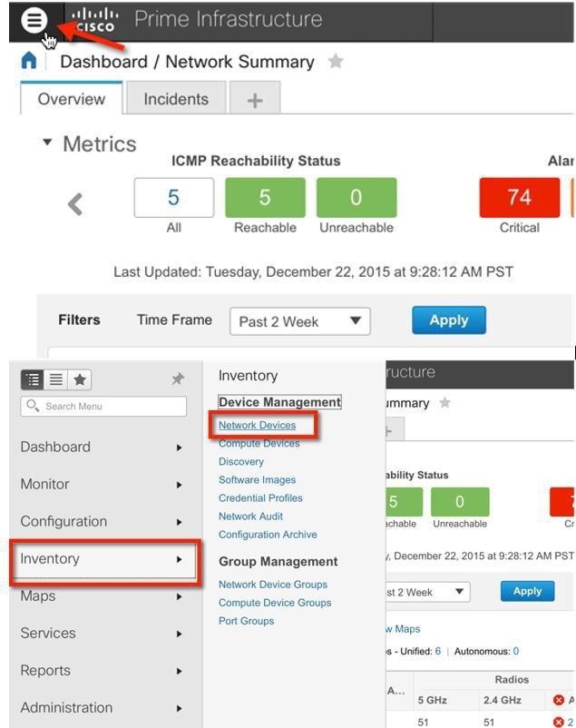Screen dimensions: 576x728
Task: Click the arrow beside Monitor
Action: click(180, 485)
